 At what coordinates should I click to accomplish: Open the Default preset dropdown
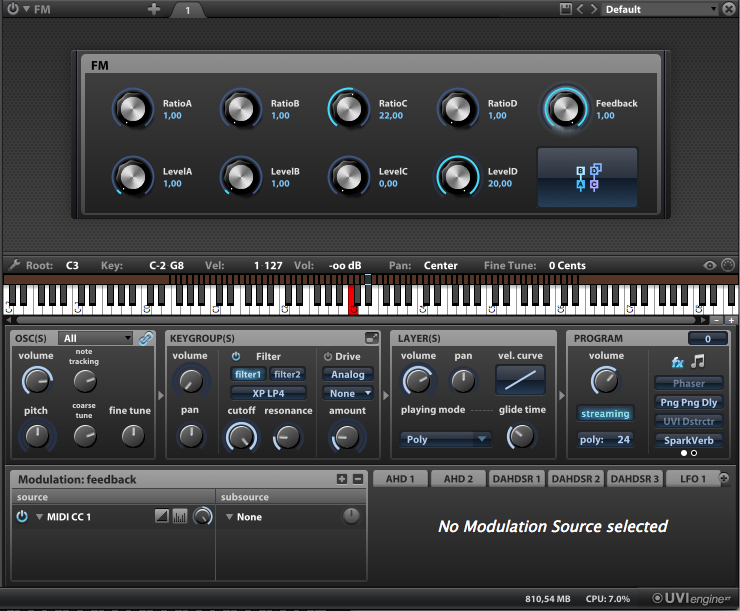tap(660, 9)
